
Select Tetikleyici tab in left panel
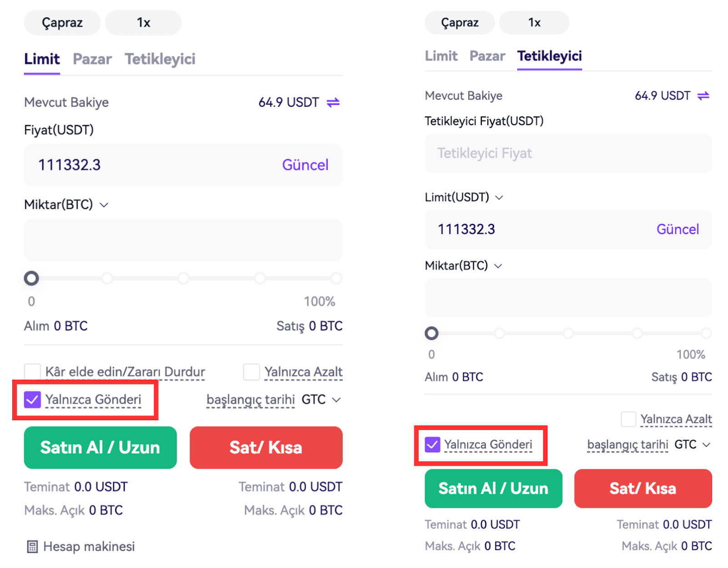(x=160, y=59)
